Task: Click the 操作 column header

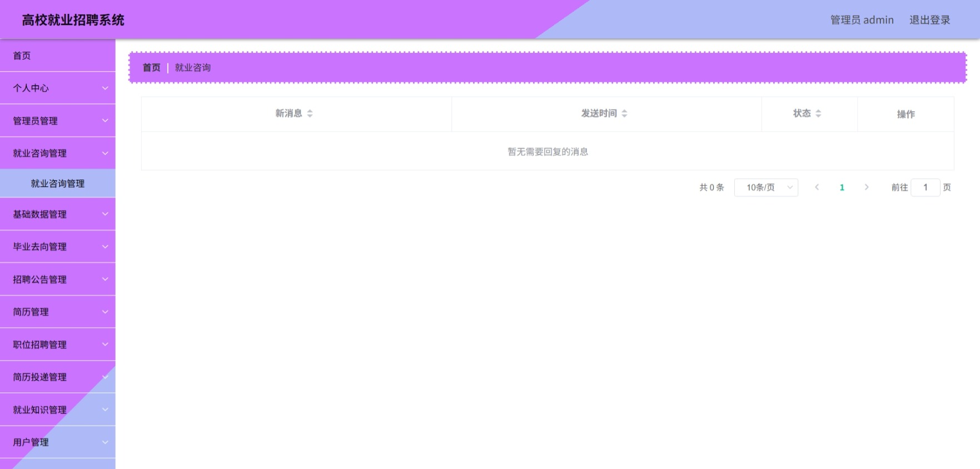Action: click(x=906, y=114)
